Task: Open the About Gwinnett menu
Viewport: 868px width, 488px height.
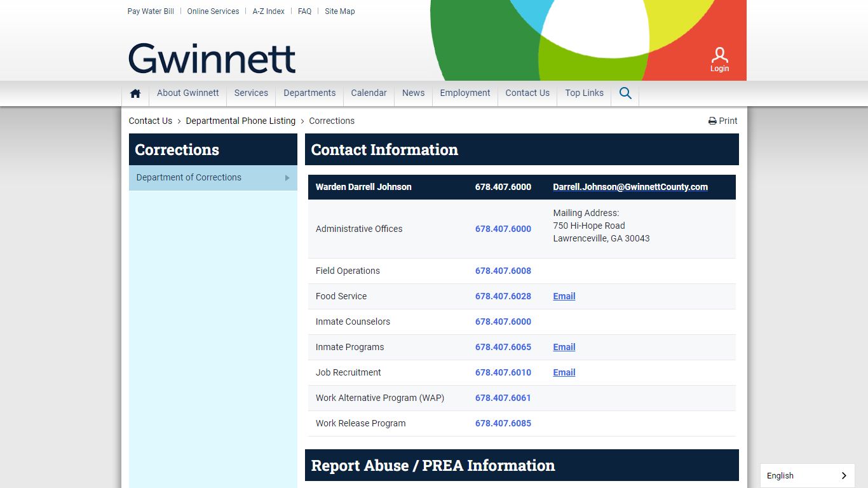Action: (x=188, y=93)
